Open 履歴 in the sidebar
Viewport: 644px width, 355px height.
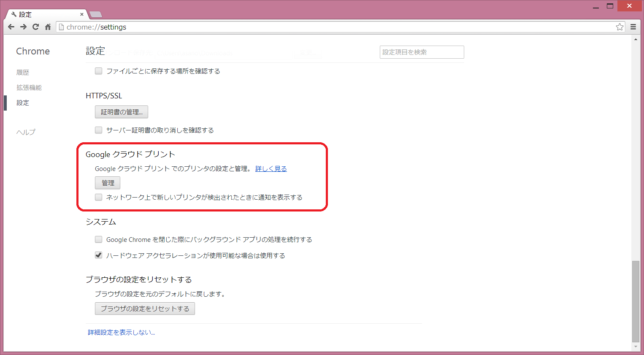tap(23, 73)
